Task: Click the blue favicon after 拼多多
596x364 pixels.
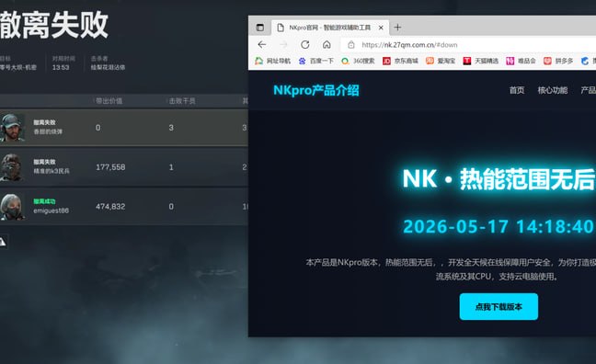Action: click(x=585, y=61)
